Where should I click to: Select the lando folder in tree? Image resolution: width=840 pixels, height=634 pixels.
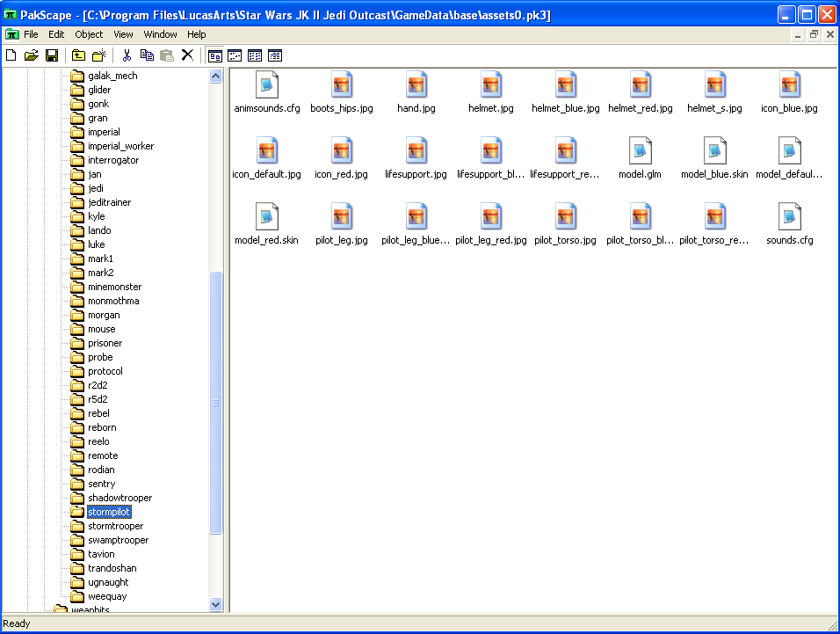point(99,230)
